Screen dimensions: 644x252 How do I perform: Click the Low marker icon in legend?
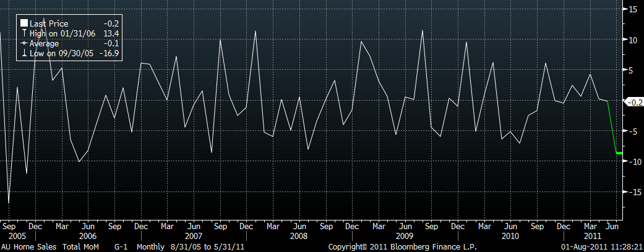(24, 54)
